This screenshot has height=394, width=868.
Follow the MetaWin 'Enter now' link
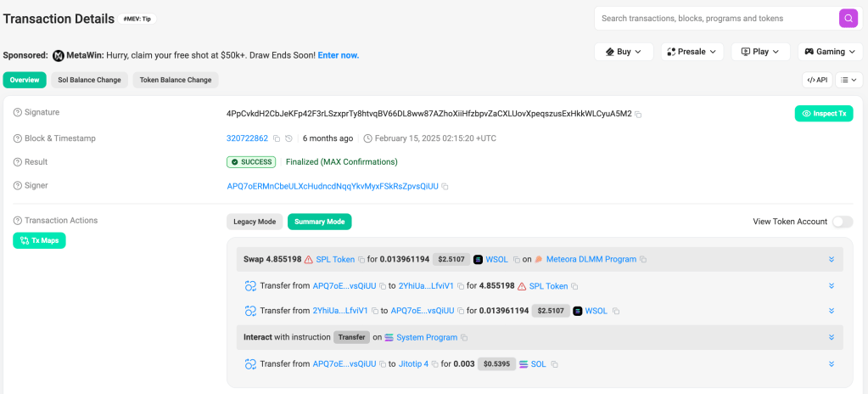[x=338, y=55]
